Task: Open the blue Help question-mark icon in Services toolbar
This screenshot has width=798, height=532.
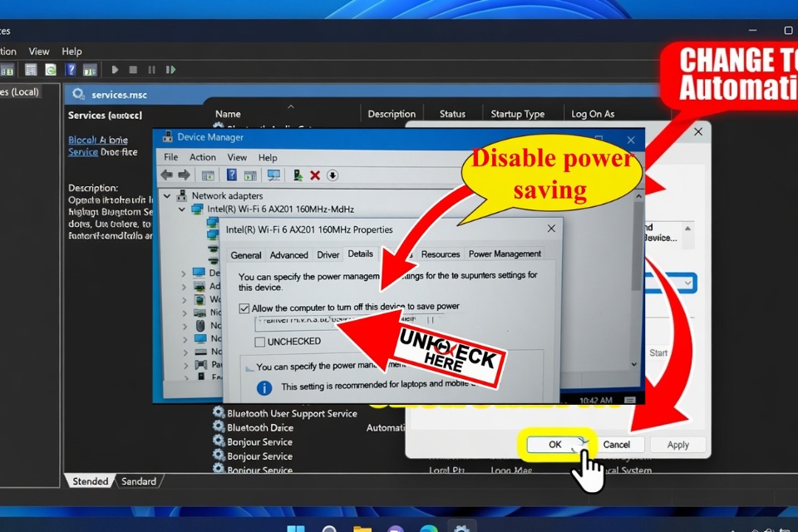Action: 71,69
